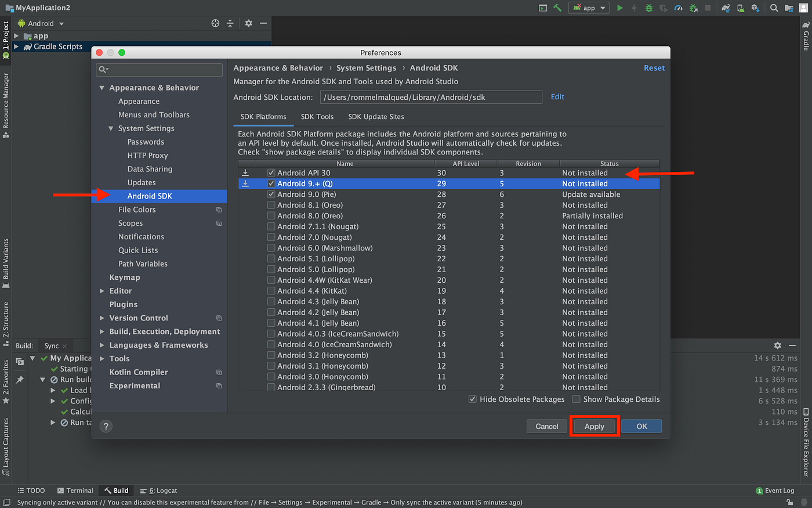Click the Android SDK Location path field

(431, 97)
